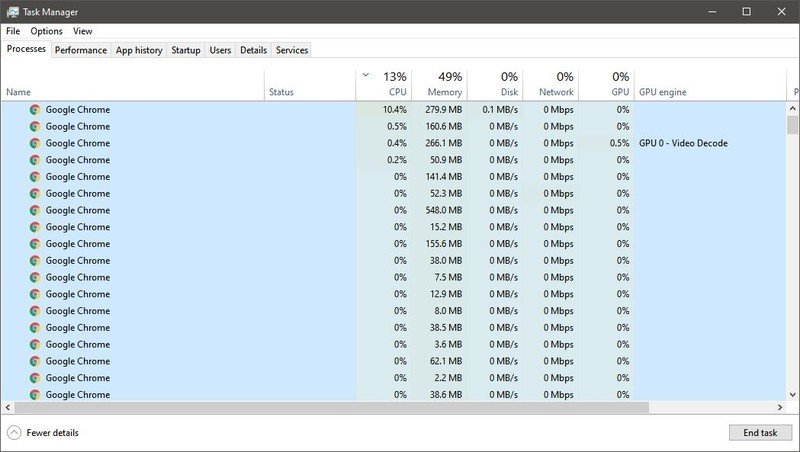800x452 pixels.
Task: Open the Options menu
Action: [46, 31]
